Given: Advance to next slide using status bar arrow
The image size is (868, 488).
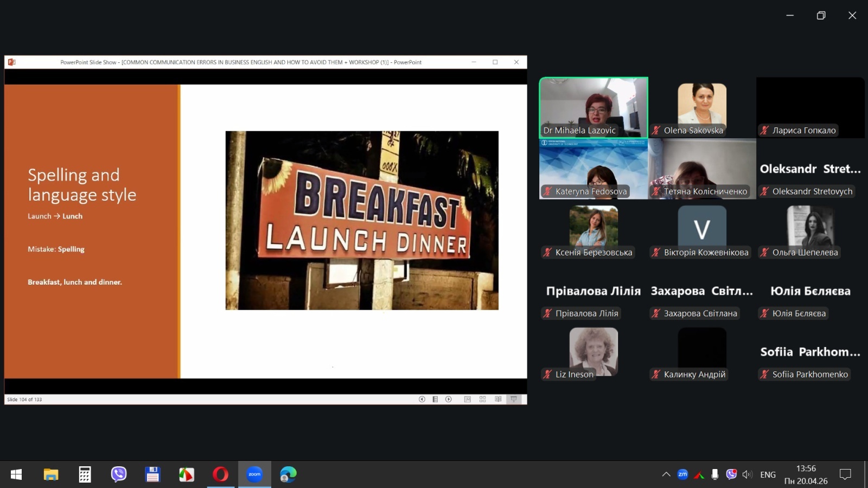Looking at the screenshot, I should point(449,399).
